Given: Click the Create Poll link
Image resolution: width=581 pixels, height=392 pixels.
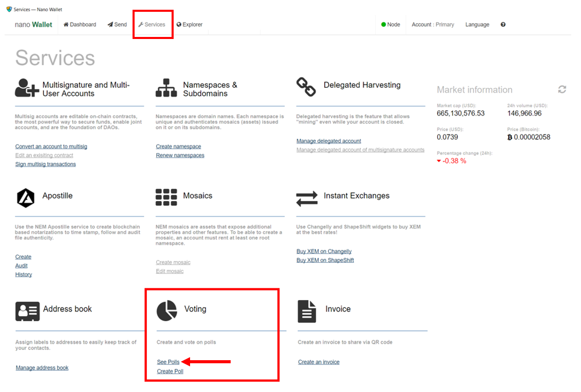Looking at the screenshot, I should [170, 371].
